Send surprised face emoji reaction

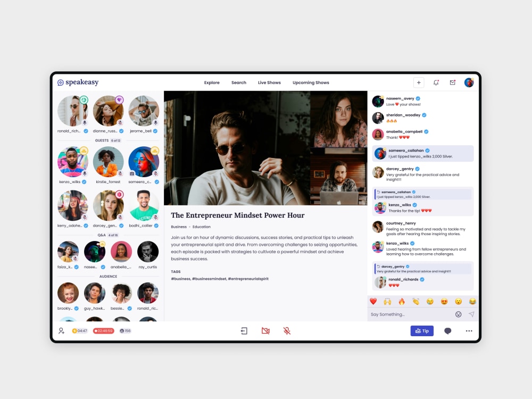[x=459, y=301]
